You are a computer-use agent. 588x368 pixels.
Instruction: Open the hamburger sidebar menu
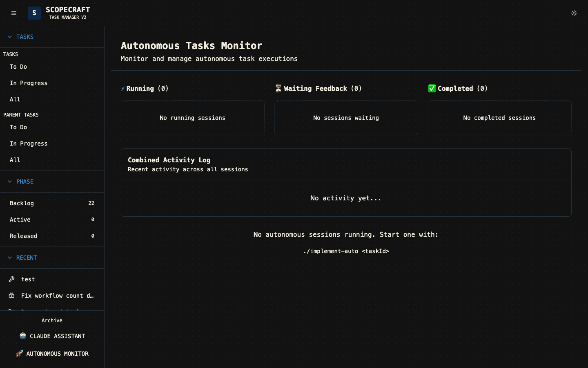tap(14, 13)
